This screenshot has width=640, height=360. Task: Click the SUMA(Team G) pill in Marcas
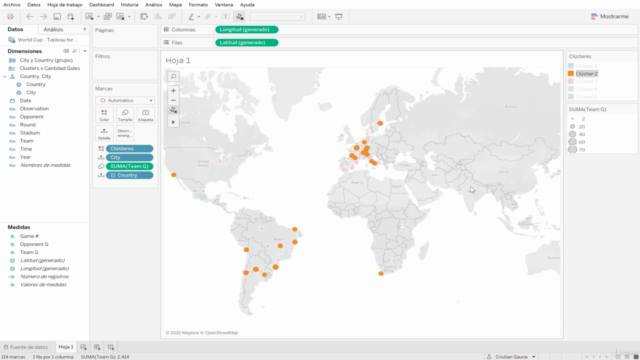click(129, 166)
